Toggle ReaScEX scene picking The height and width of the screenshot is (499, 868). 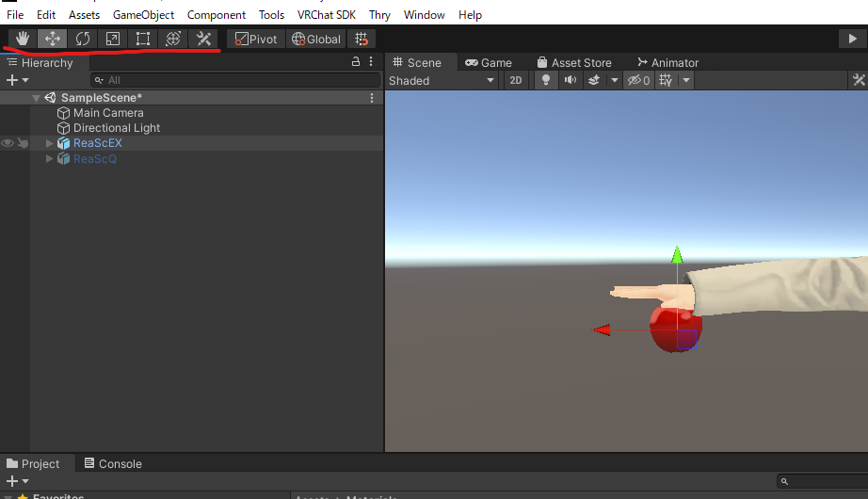tap(23, 143)
